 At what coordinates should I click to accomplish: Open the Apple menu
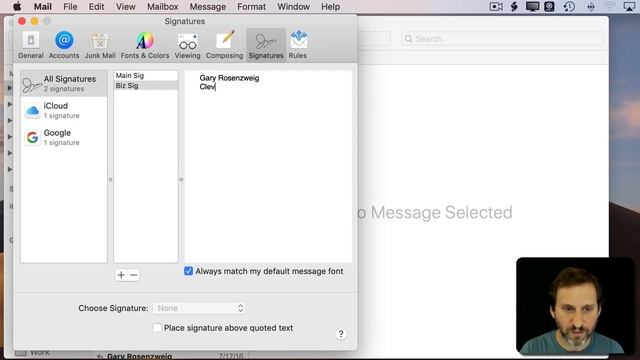17,7
